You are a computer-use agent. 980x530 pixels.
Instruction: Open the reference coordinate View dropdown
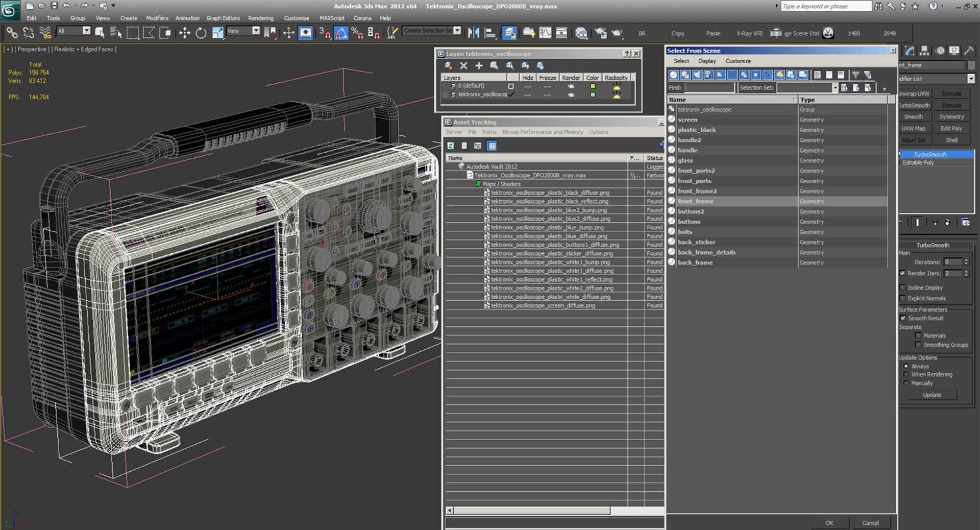[x=256, y=31]
